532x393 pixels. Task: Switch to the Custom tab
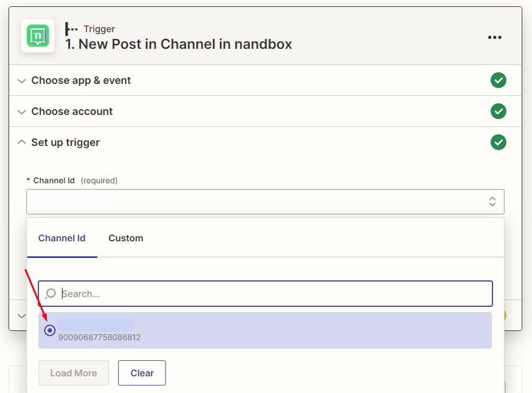126,238
